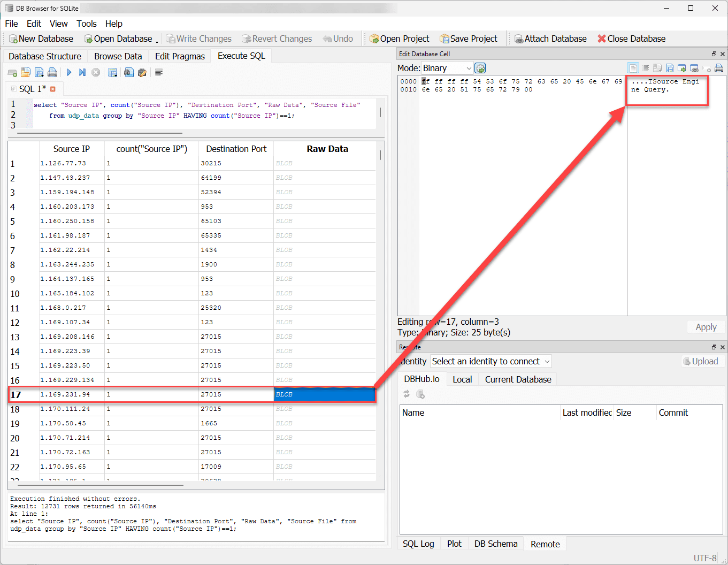
Task: Open the Tools menu
Action: pos(87,24)
